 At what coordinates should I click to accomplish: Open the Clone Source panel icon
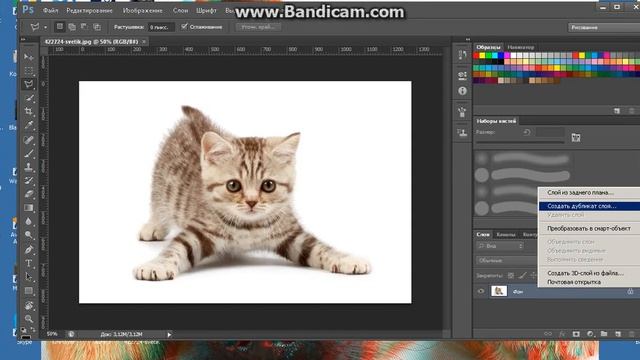462,132
